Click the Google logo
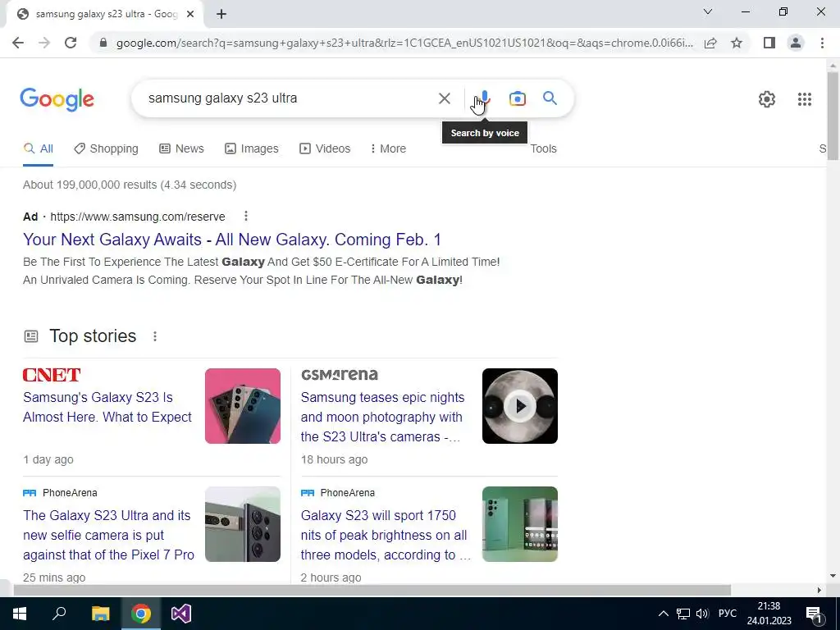 click(x=57, y=99)
